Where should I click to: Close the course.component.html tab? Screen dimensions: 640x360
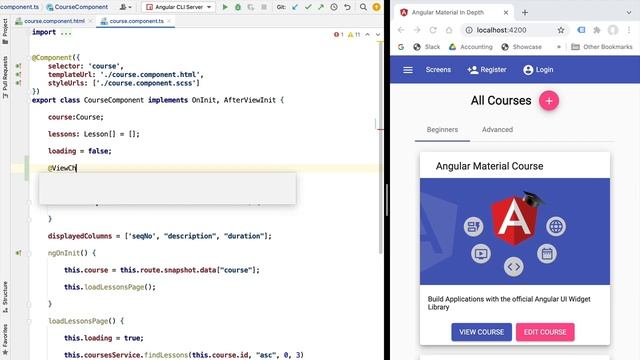[x=91, y=21]
